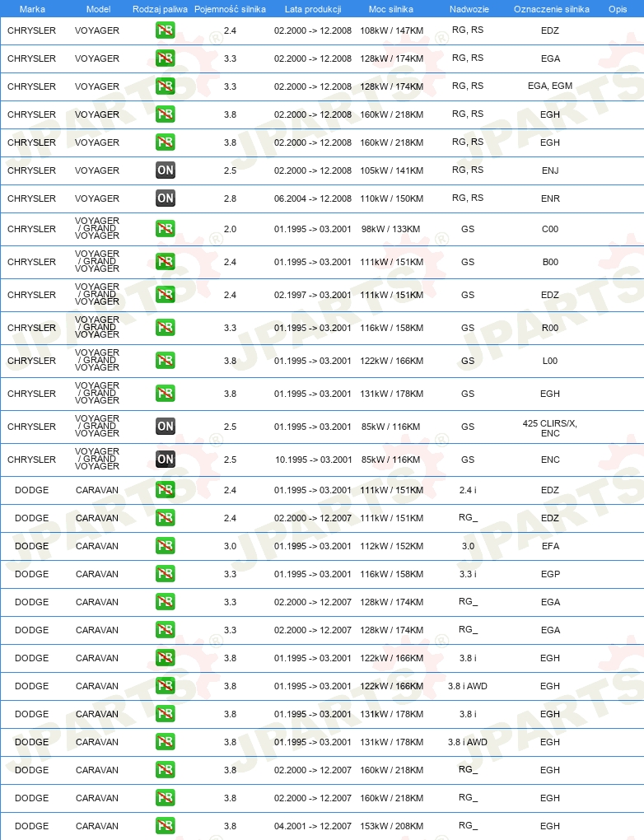
Task: Click petrol icon in Caravan 131kW 3.8 i AWD row
Action: pyautogui.click(x=165, y=742)
